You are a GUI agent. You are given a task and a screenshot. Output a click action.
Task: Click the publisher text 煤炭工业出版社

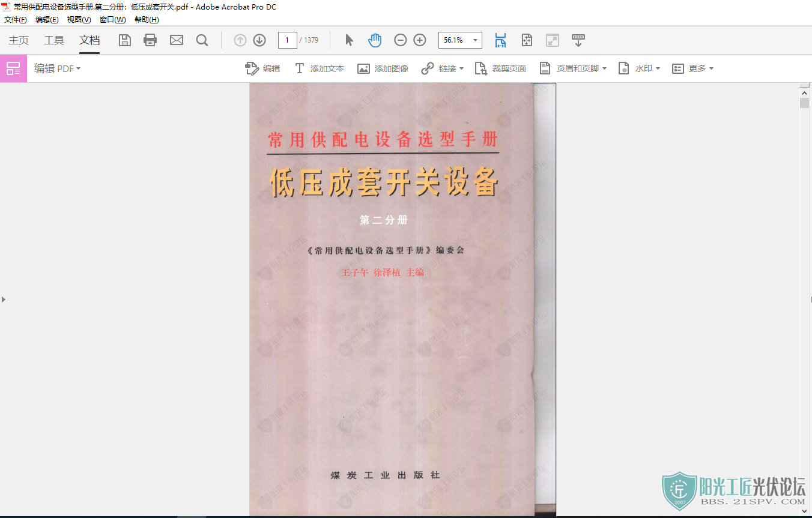[x=385, y=475]
